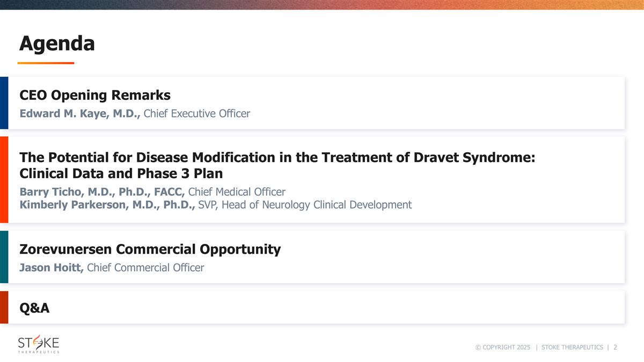Click SVP, Head of Neurology Clinical Development
The width and height of the screenshot is (644, 362).
(305, 205)
